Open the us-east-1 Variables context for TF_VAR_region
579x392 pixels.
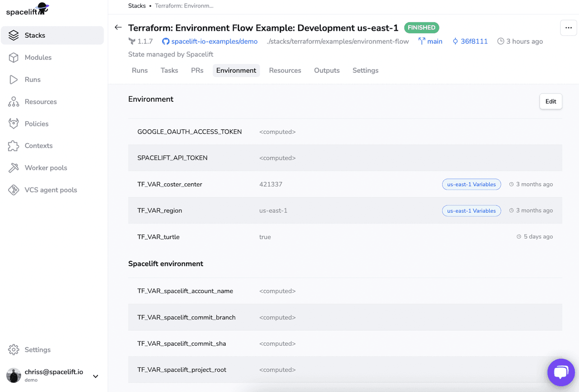[x=471, y=211]
